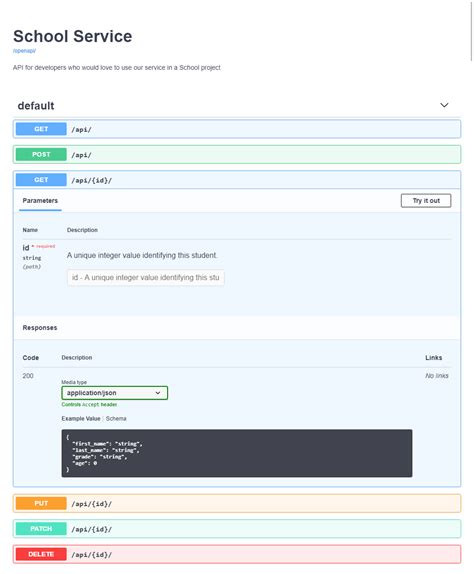Click the Responses heading
The image size is (474, 574).
[x=40, y=328]
